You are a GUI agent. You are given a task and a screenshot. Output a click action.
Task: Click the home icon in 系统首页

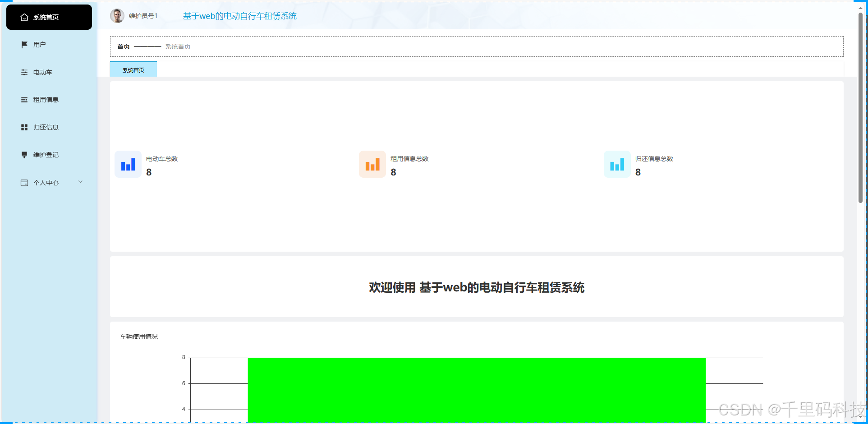pos(24,17)
